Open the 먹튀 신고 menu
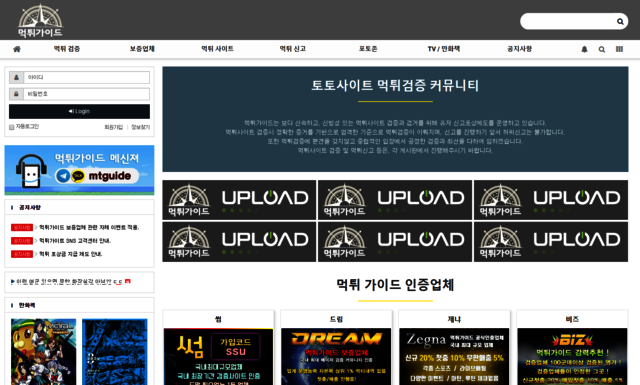The image size is (640, 385). click(x=293, y=49)
